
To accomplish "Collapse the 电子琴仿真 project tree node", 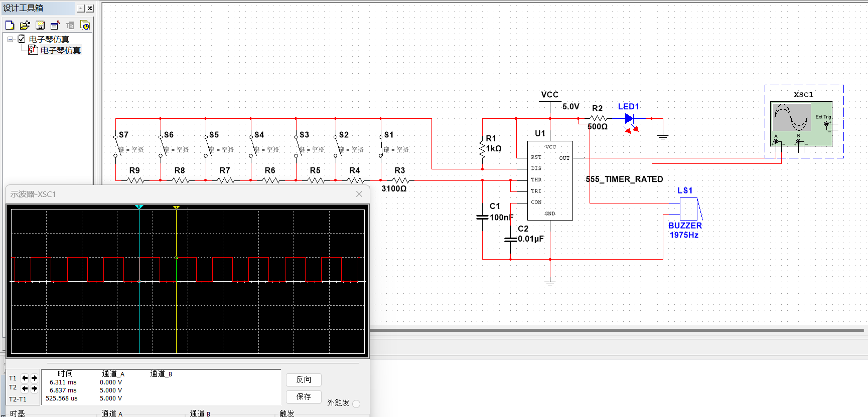I will pos(11,39).
